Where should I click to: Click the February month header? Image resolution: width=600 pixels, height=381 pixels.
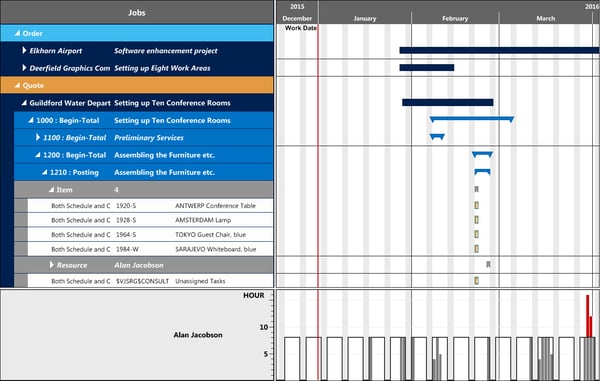[455, 18]
